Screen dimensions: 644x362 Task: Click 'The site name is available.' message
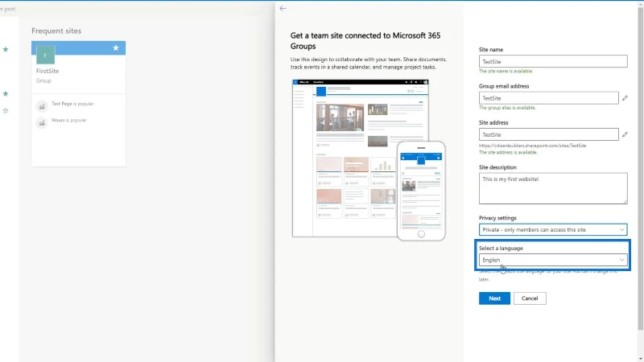(506, 71)
